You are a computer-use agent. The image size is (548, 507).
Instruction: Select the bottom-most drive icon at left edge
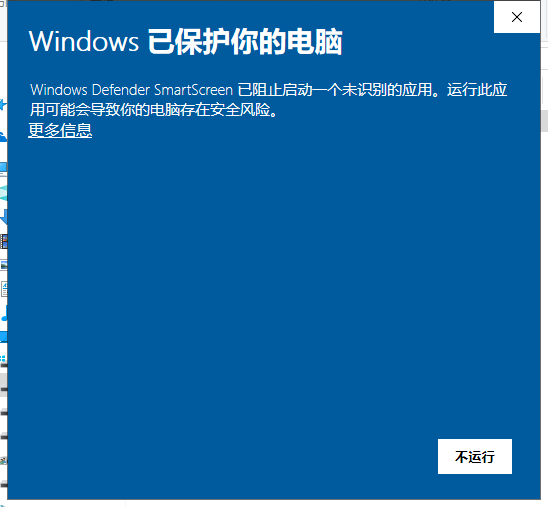3,484
